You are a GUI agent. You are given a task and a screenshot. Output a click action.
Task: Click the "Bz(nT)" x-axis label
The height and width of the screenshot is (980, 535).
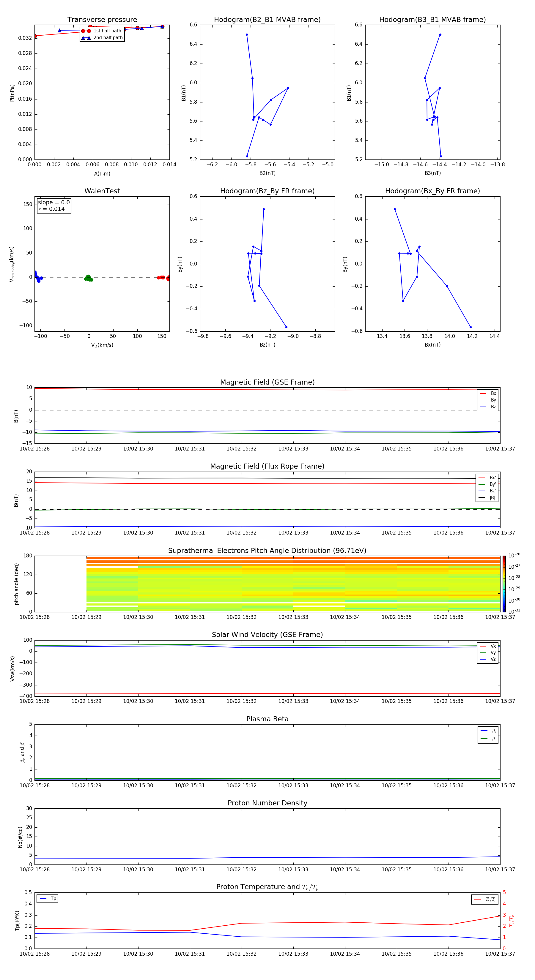pyautogui.click(x=267, y=345)
